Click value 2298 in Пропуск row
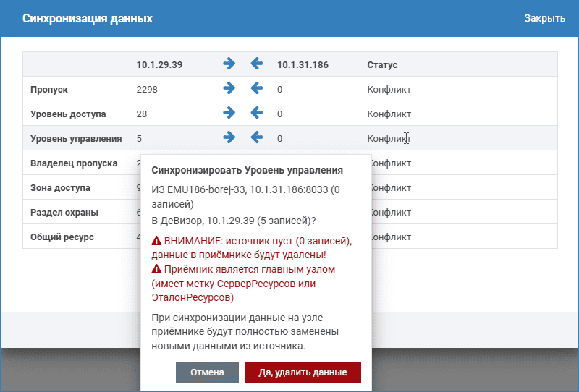This screenshot has height=392, width=579. (x=147, y=90)
